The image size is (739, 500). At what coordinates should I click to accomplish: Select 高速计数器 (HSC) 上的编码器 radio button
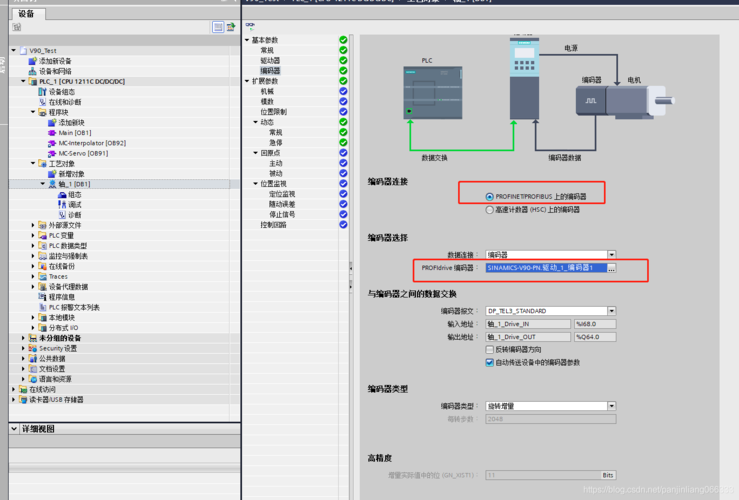click(x=489, y=210)
